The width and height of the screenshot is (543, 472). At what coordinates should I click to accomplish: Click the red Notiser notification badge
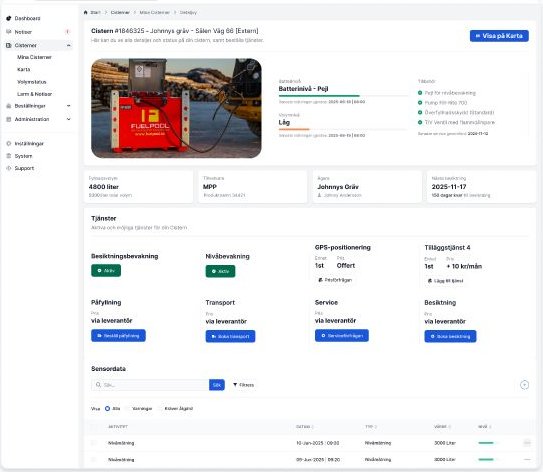point(68,32)
